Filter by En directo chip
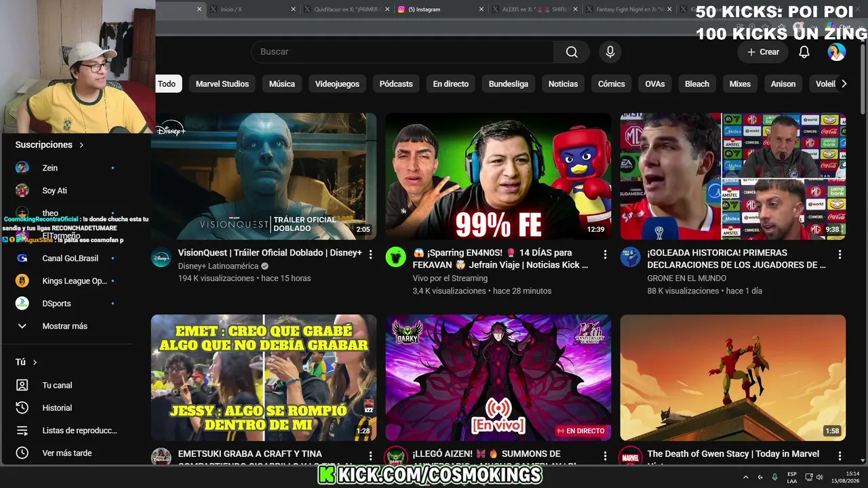The width and height of the screenshot is (868, 488). click(x=451, y=84)
